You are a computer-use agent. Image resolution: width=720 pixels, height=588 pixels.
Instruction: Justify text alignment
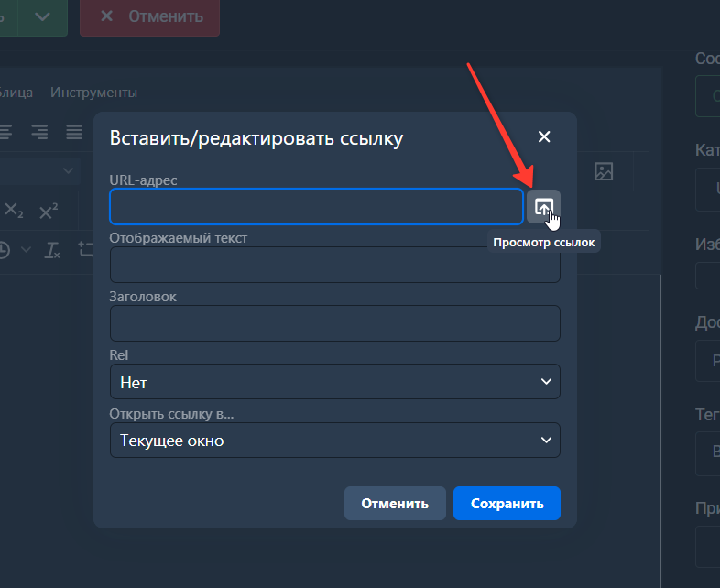pos(74,132)
